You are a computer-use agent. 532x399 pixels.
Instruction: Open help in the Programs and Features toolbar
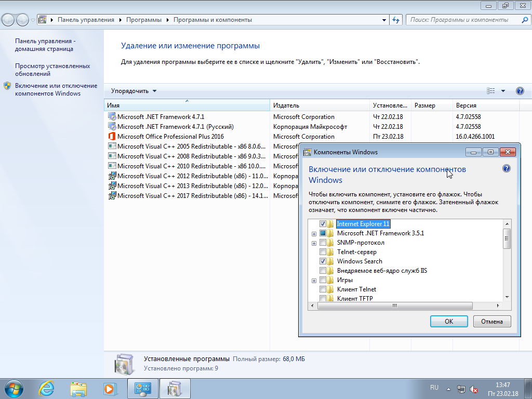tap(520, 91)
